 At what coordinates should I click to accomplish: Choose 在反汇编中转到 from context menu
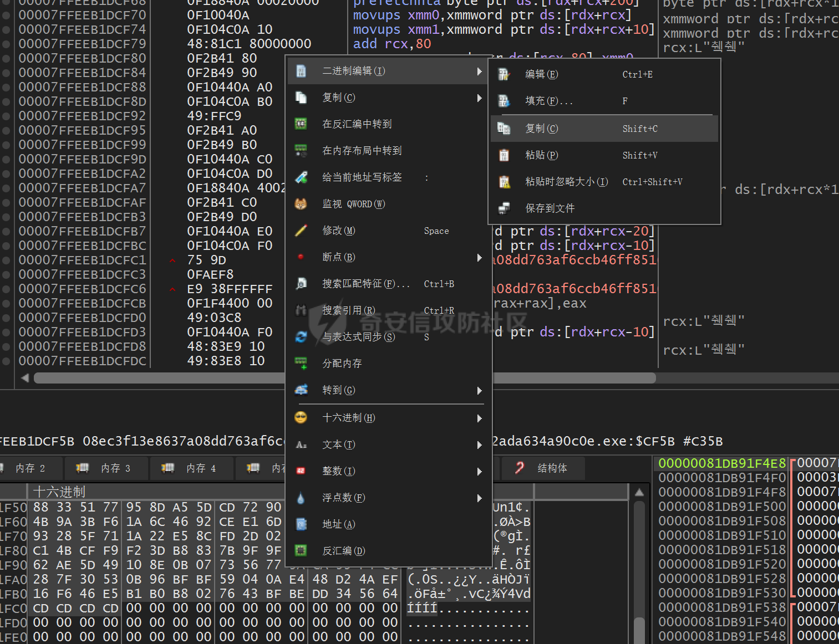357,124
